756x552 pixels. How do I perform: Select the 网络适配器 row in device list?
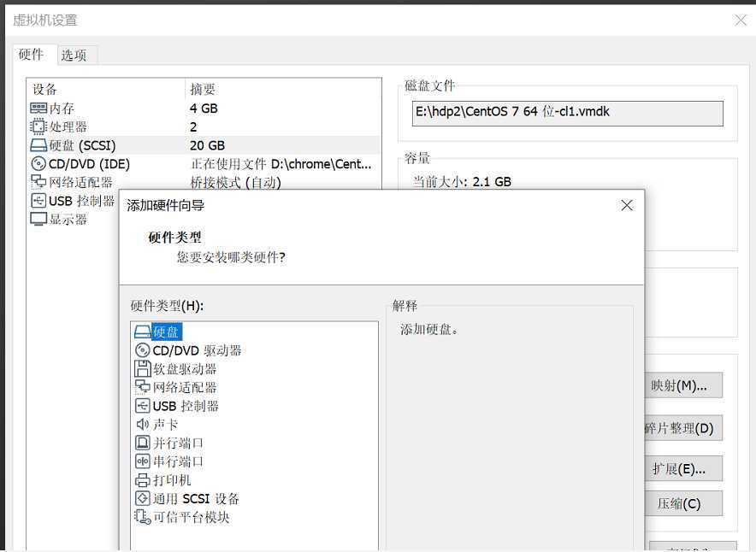click(x=80, y=182)
